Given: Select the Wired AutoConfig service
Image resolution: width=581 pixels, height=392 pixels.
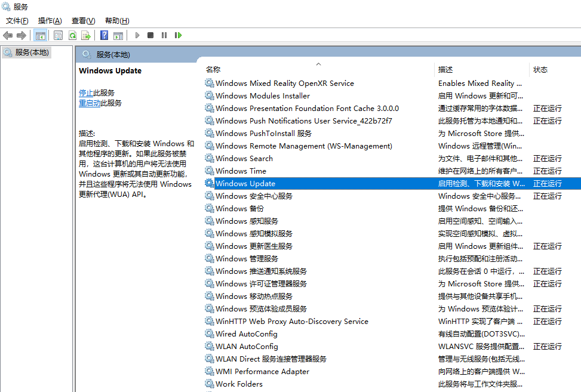Looking at the screenshot, I should 392,334.
